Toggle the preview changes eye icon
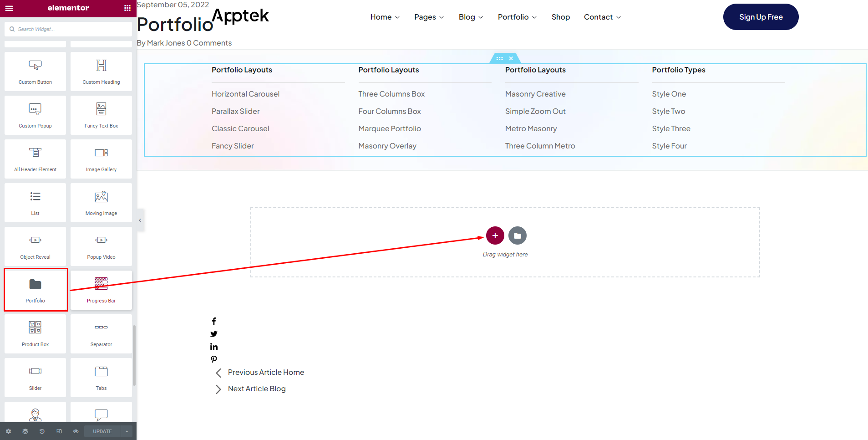868x440 pixels. (x=76, y=431)
